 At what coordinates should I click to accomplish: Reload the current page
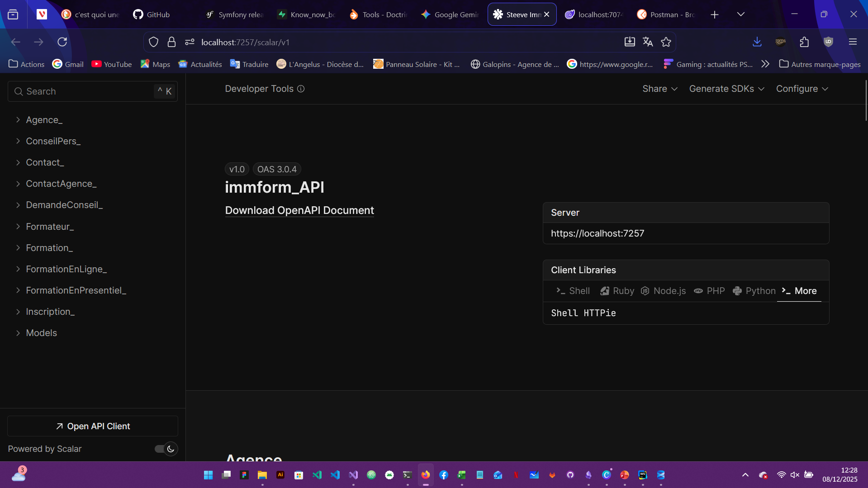[x=62, y=42]
